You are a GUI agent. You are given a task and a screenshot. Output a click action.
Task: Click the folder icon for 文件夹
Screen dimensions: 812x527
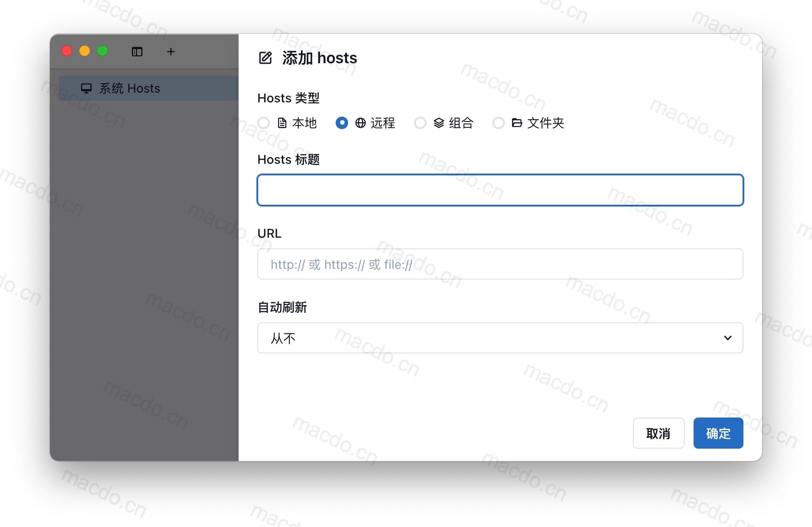517,123
